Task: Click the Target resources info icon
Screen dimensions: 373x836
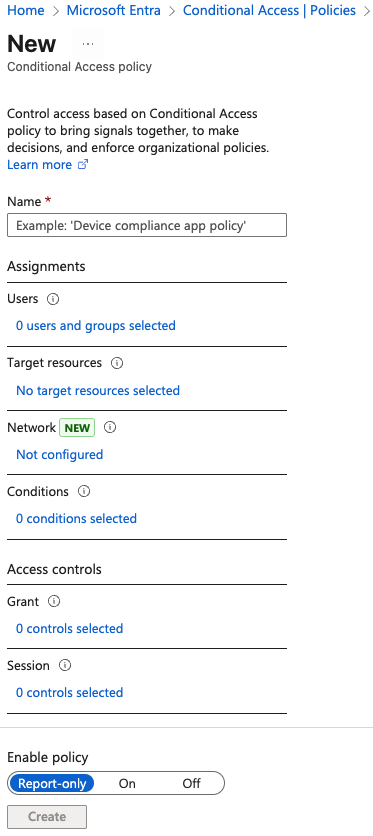Action: point(117,363)
